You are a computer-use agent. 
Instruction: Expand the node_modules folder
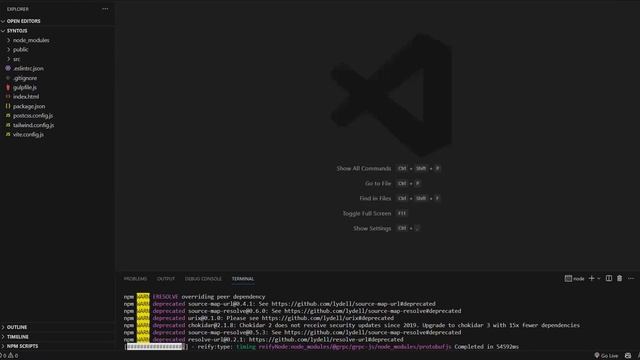(x=31, y=40)
